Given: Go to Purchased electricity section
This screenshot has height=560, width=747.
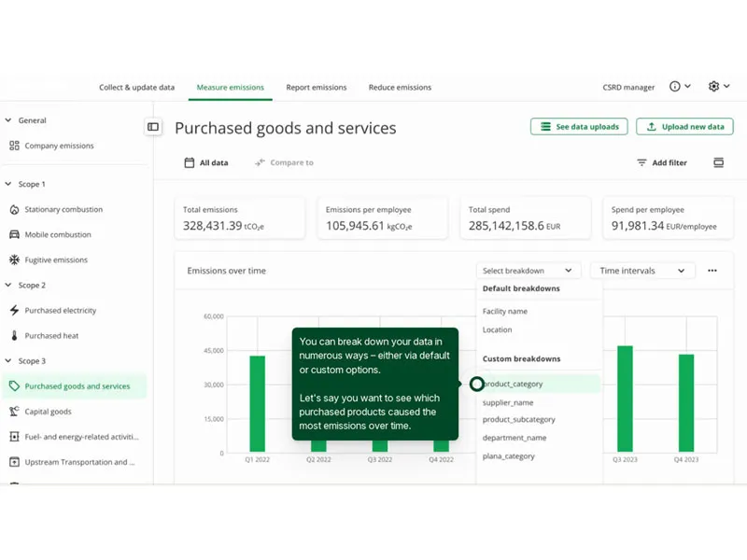Looking at the screenshot, I should coord(60,311).
